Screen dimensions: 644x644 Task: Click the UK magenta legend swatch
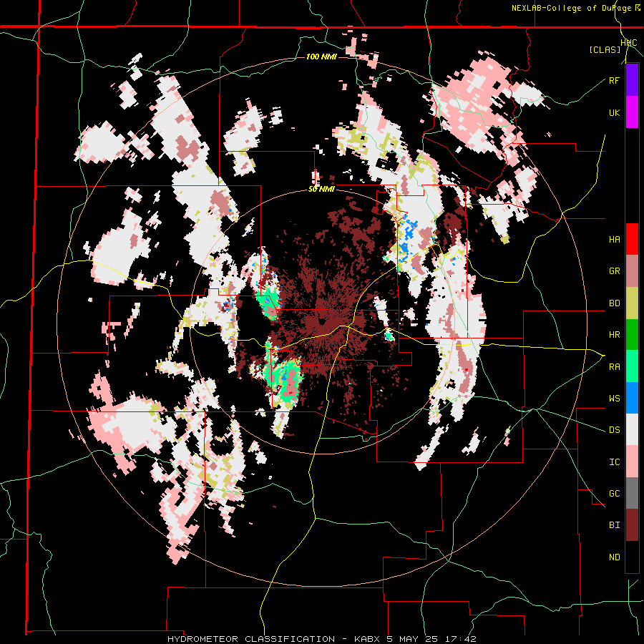(632, 112)
